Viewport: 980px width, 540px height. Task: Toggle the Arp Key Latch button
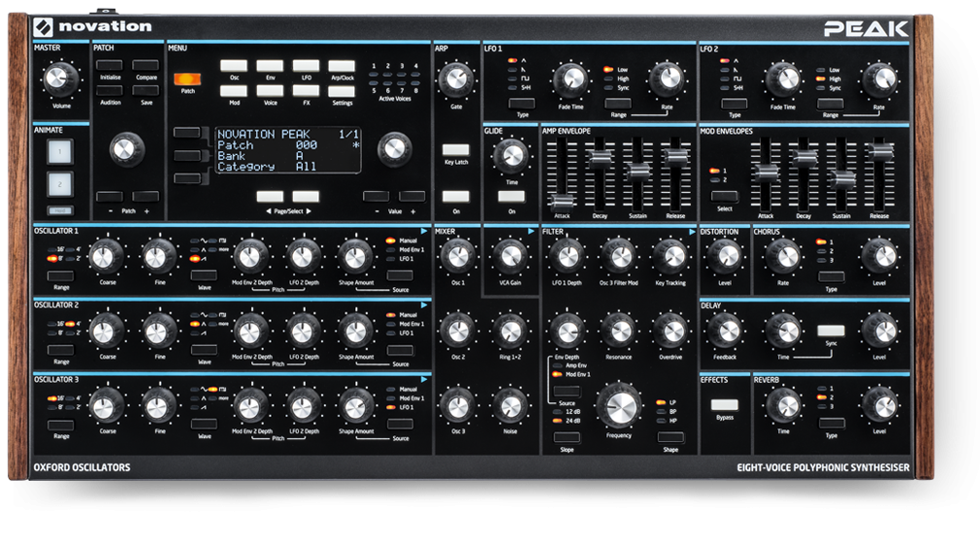(455, 149)
